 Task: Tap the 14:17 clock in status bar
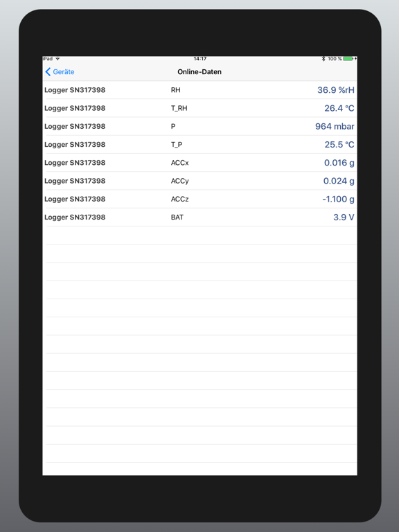(199, 59)
